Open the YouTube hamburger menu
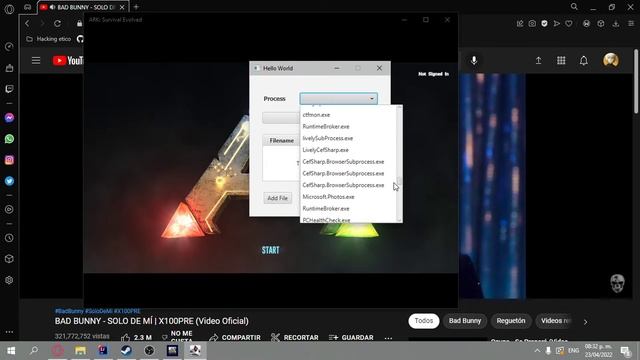Viewport: 640px width, 360px height. pyautogui.click(x=36, y=60)
